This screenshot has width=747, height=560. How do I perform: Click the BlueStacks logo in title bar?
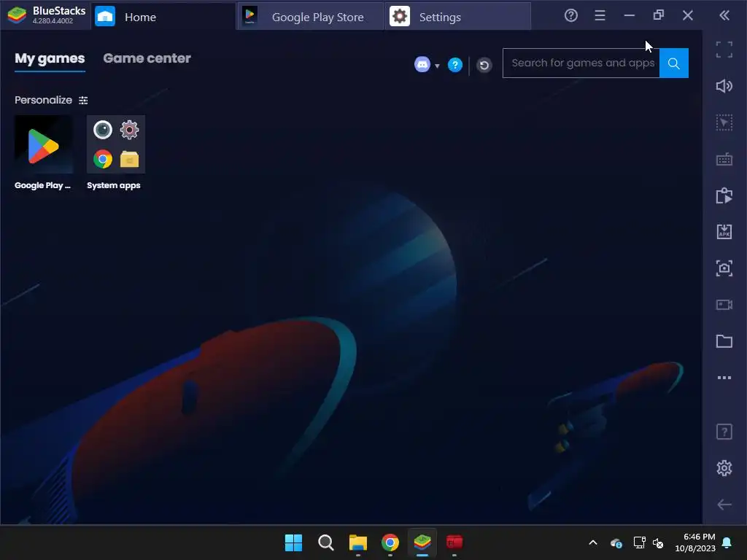(18, 16)
